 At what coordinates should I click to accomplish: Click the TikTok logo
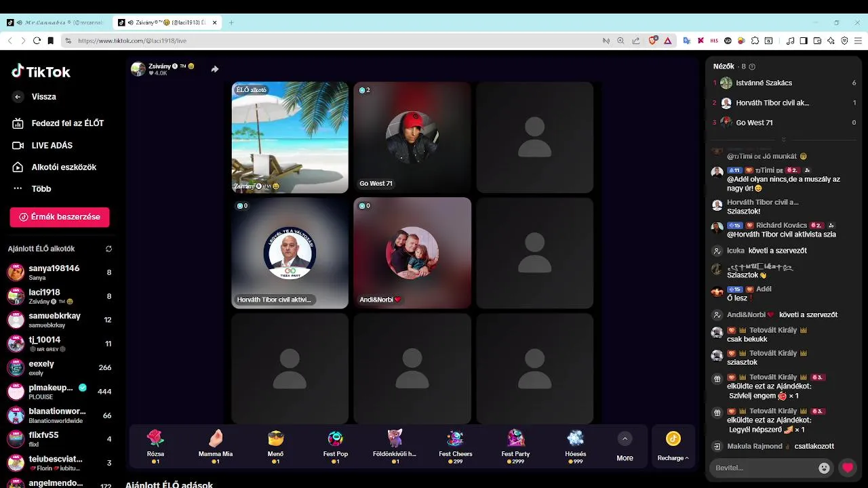coord(41,71)
